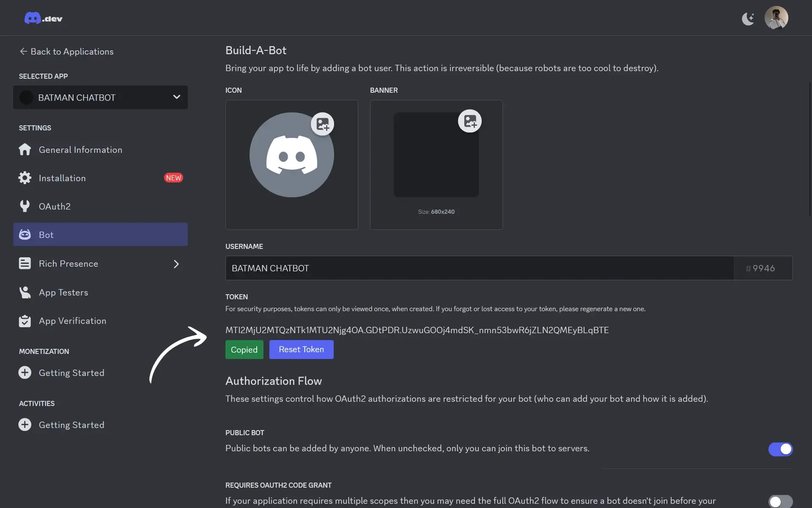The width and height of the screenshot is (812, 508).
Task: Click the Installation gear icon
Action: coord(25,178)
